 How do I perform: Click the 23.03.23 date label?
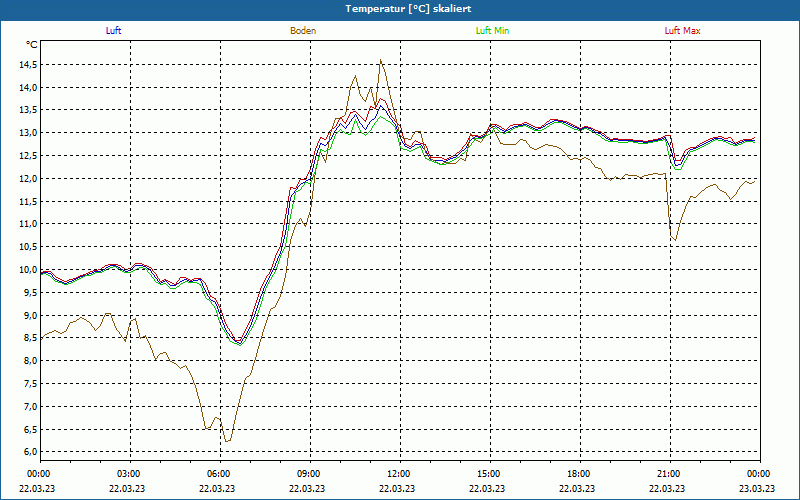pyautogui.click(x=757, y=488)
